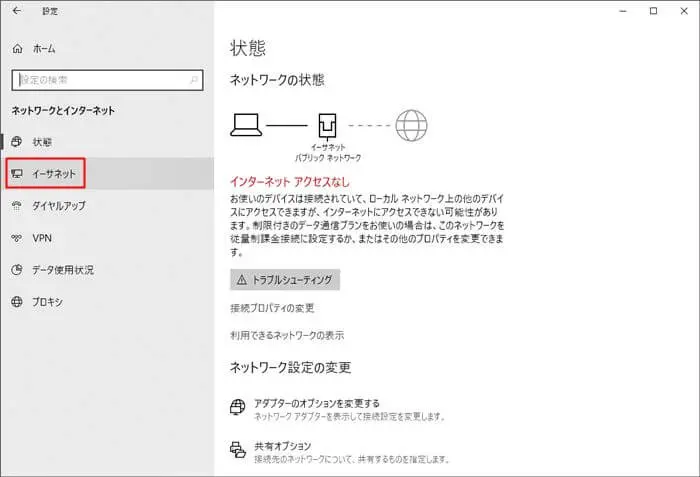Screen dimensions: 700x477
Task: Click the 状態 status globe icon in sidebar
Action: (x=16, y=142)
